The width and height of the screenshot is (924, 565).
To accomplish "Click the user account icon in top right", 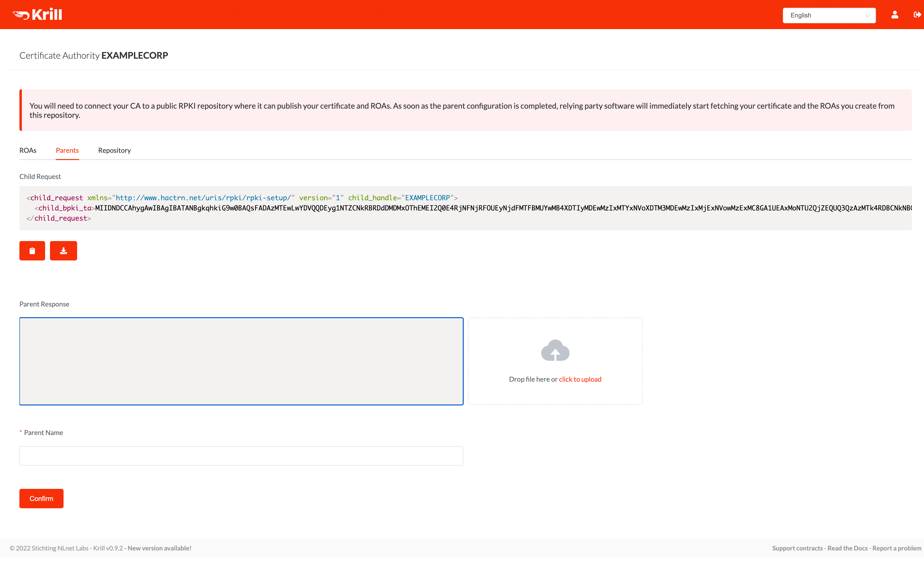I will pyautogui.click(x=895, y=15).
